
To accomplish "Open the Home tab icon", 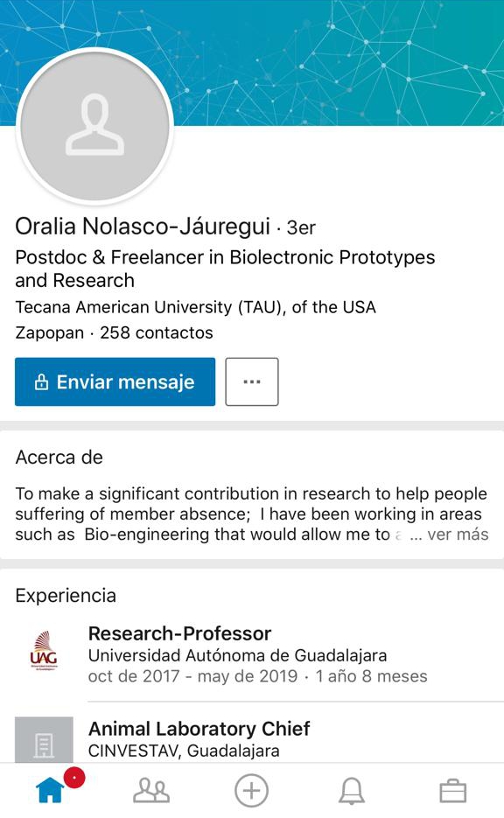I will tap(51, 790).
